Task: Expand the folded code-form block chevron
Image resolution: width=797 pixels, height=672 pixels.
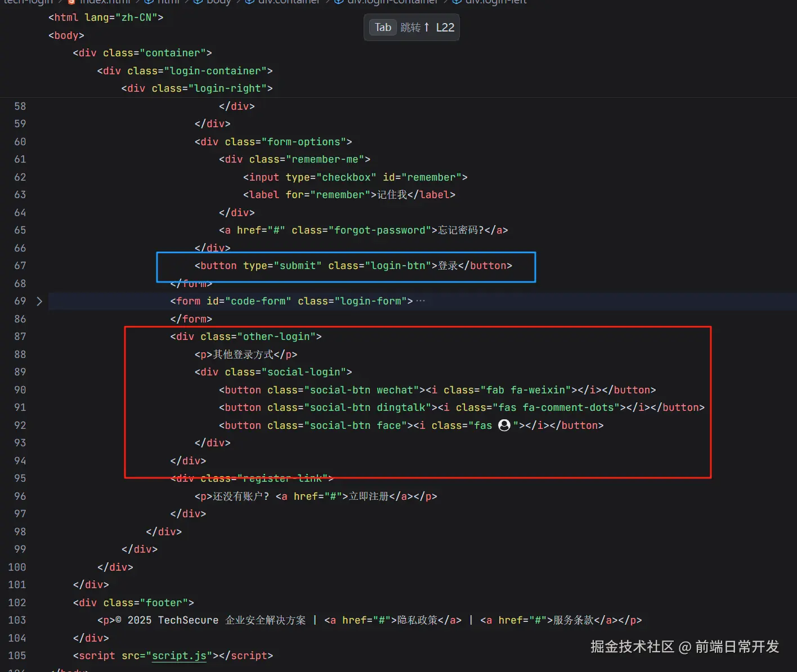Action: [39, 301]
